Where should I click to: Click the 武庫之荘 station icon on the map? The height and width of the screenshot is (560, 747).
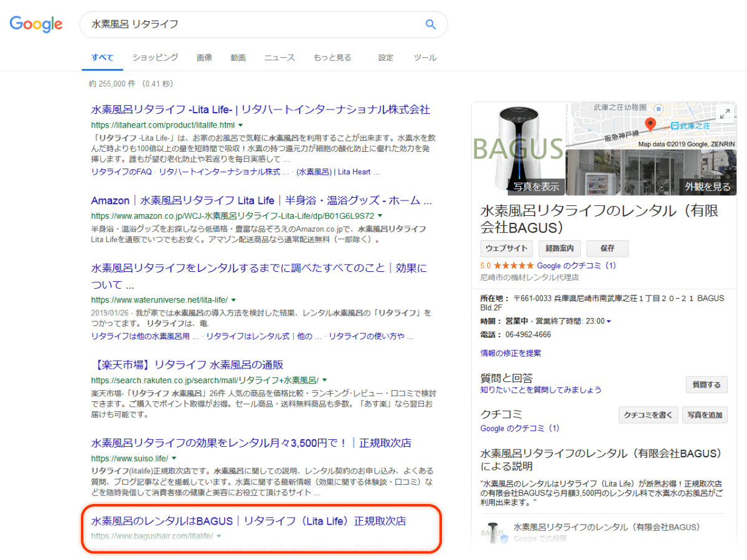[675, 126]
